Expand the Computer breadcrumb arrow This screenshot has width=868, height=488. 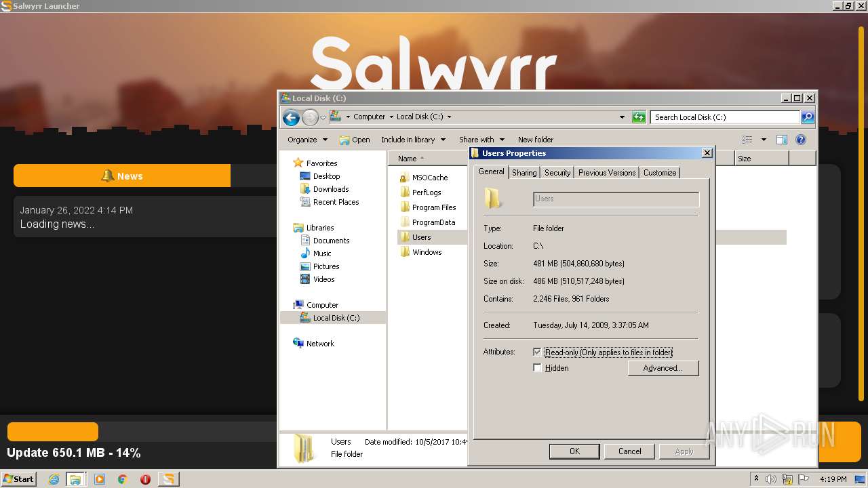coord(391,117)
